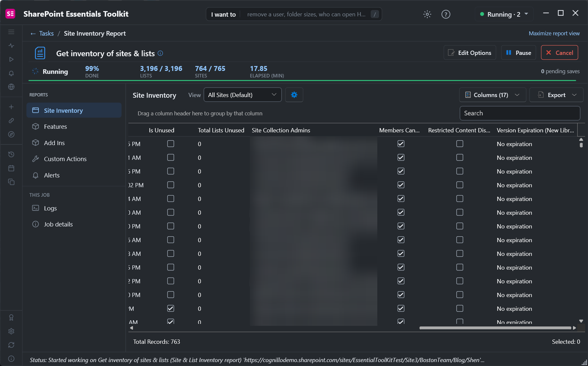Click the play triangle icon in left rail
Viewport: 588px width, 366px height.
coord(11,59)
